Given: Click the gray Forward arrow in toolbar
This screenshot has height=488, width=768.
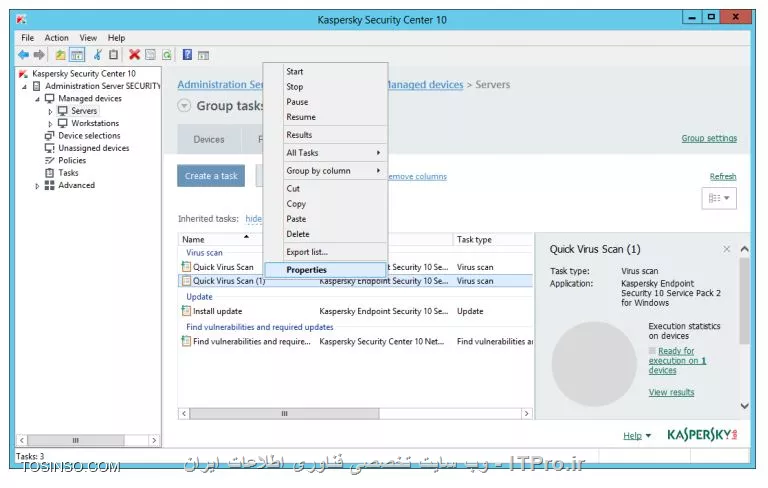Looking at the screenshot, I should pyautogui.click(x=39, y=55).
